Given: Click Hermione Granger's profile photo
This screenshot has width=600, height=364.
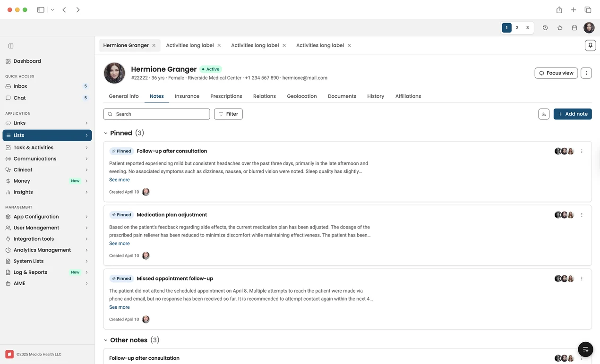Looking at the screenshot, I should click(114, 73).
